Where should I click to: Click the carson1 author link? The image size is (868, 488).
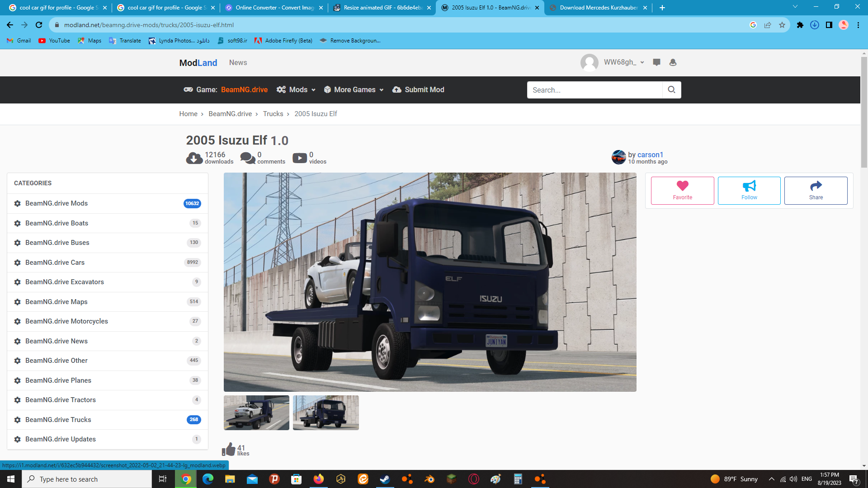tap(650, 155)
